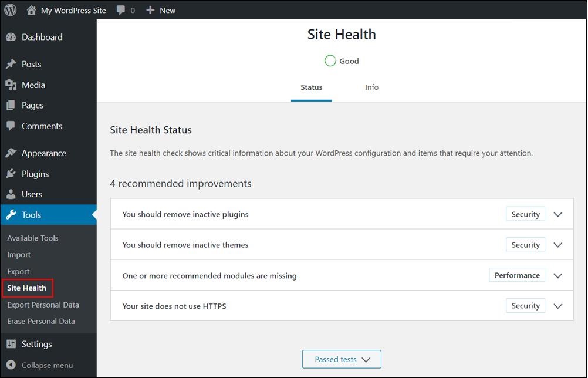
Task: Open the comments bubble icon in admin bar
Action: [x=121, y=10]
